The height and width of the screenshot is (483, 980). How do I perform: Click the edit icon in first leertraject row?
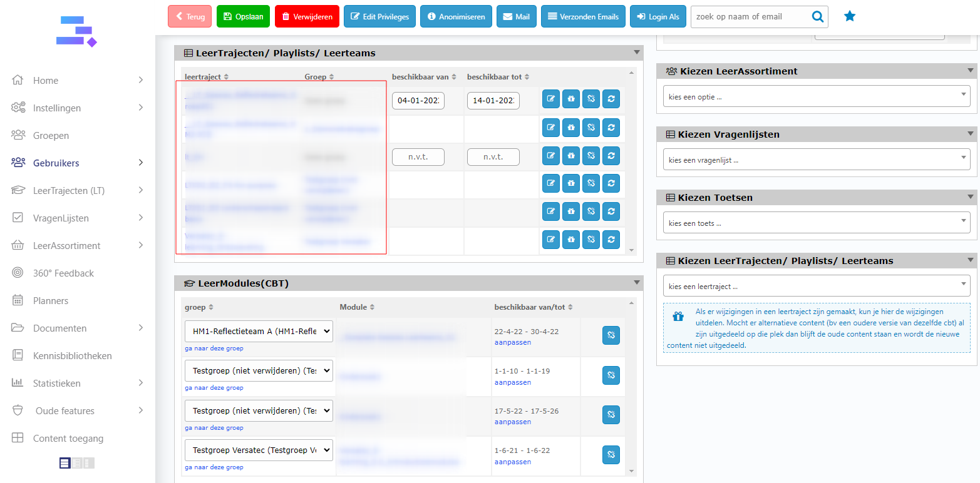pos(550,99)
